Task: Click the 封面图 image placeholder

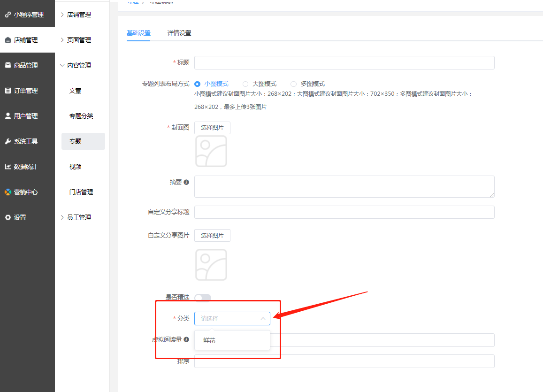Action: (x=211, y=151)
